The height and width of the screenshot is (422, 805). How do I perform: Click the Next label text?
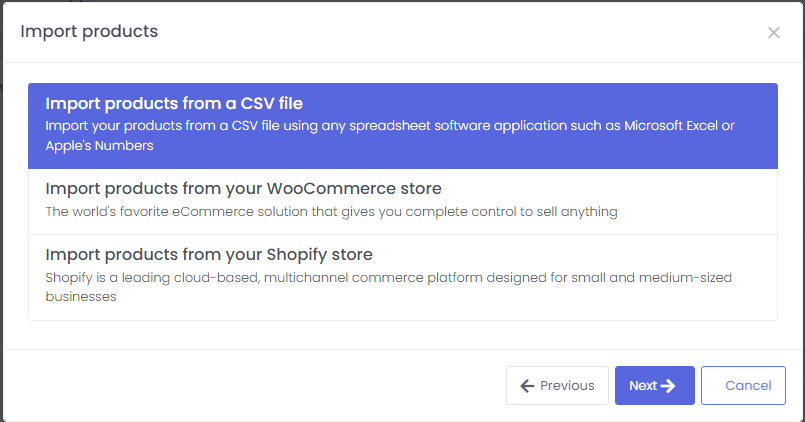click(x=643, y=386)
